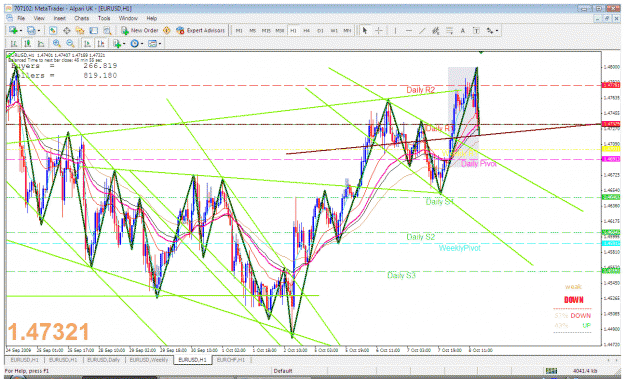Switch to the EURCHF,H1 chart tab
The width and height of the screenshot is (625, 379).
231,360
